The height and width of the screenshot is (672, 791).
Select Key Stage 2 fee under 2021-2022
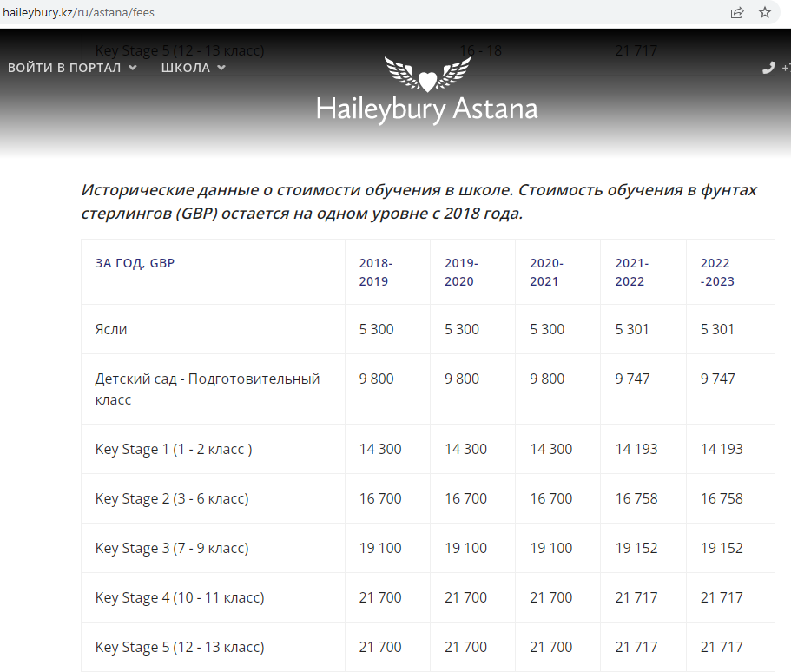coord(636,498)
